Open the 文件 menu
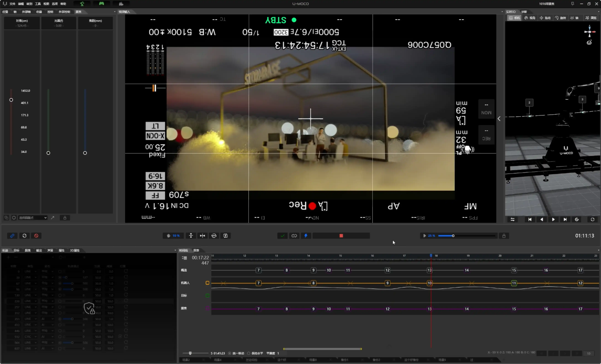 [12, 4]
